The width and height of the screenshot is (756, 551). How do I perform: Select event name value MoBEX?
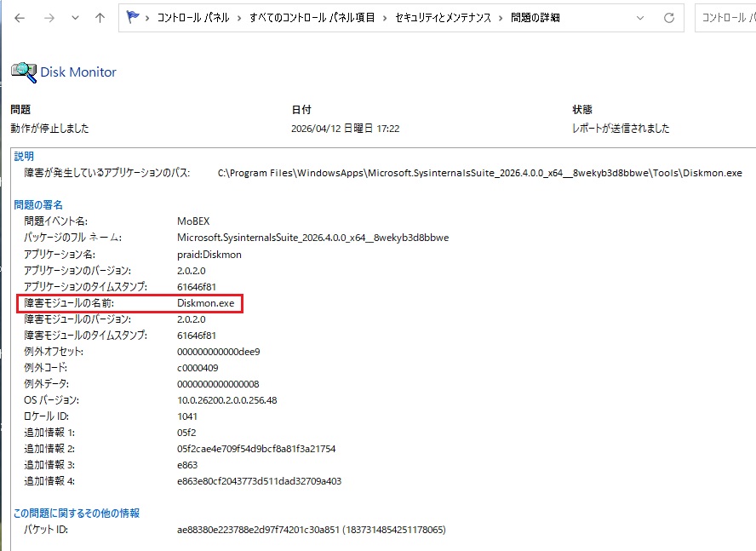pyautogui.click(x=193, y=221)
